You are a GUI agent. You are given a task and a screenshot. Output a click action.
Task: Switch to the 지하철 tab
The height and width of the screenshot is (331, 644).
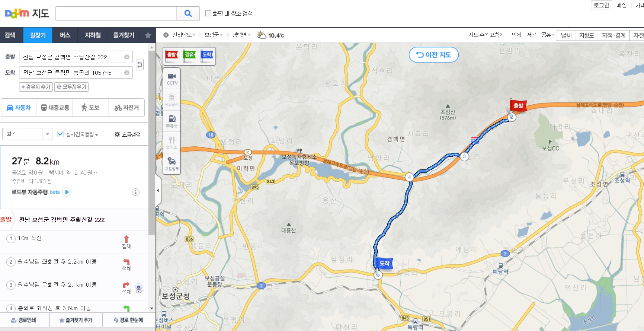pos(93,35)
